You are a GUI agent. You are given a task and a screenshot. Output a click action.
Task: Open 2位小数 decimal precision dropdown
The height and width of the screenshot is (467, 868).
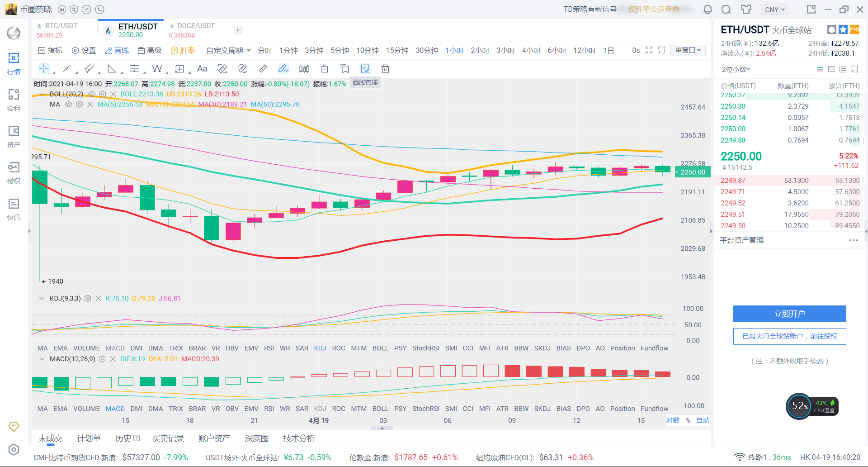736,69
